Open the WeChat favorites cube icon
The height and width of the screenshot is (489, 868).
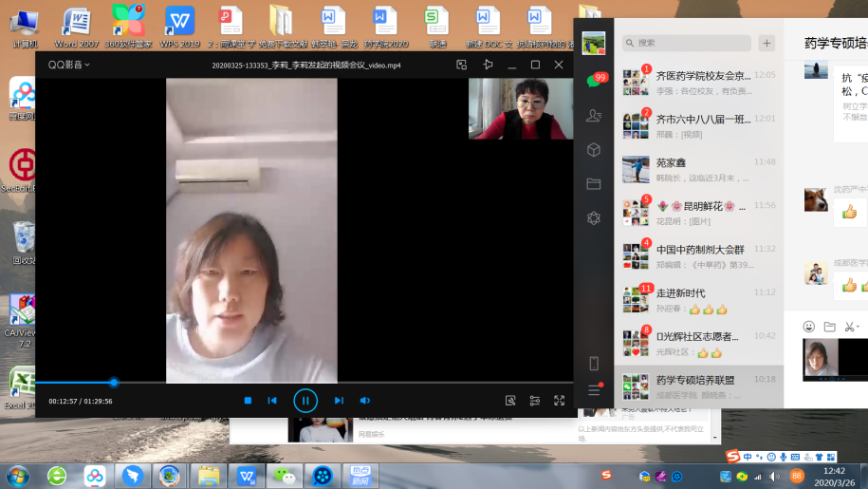594,150
